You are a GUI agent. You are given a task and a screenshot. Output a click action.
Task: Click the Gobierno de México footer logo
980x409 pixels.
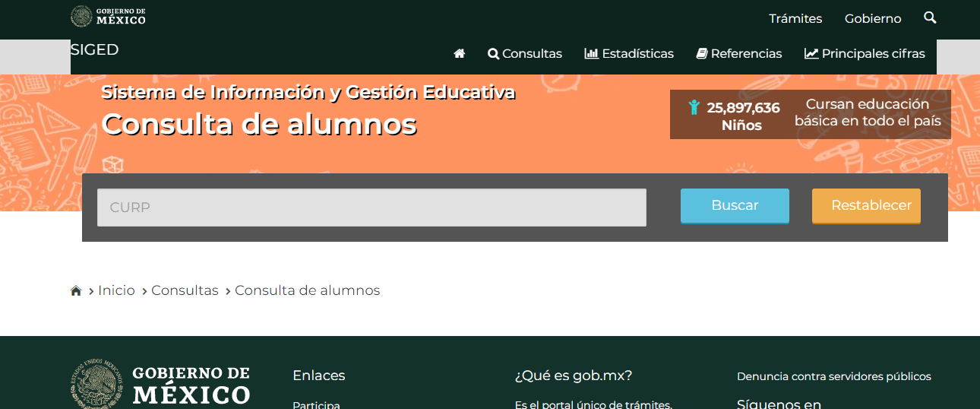[160, 384]
